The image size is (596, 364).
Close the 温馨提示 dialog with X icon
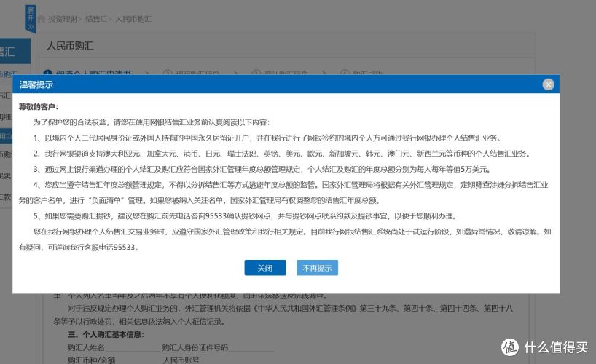point(548,84)
